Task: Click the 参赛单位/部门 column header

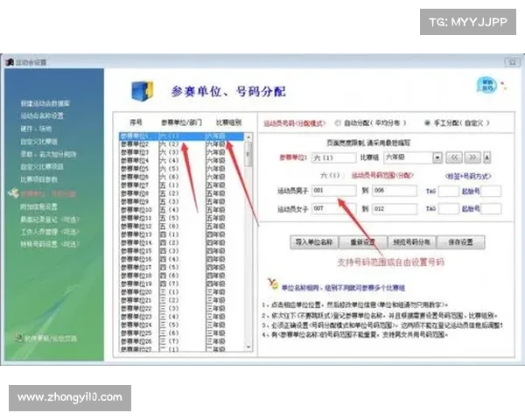Action: (x=181, y=122)
